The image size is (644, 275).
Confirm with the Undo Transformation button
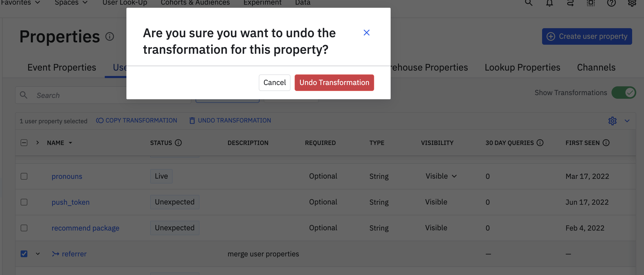click(x=334, y=83)
